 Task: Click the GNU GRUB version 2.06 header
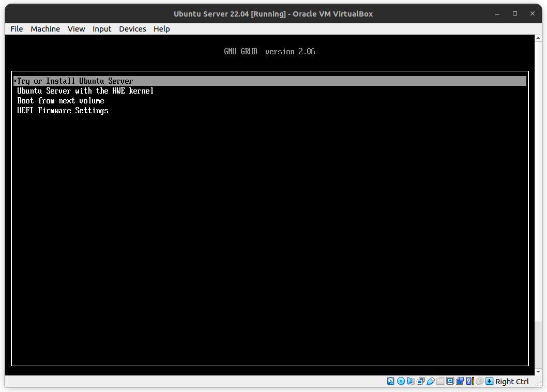click(269, 52)
